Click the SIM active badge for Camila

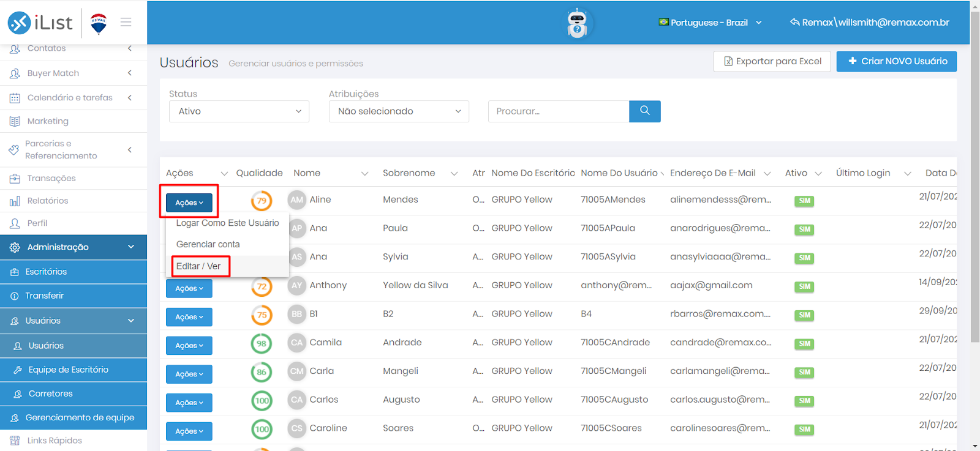pyautogui.click(x=804, y=344)
